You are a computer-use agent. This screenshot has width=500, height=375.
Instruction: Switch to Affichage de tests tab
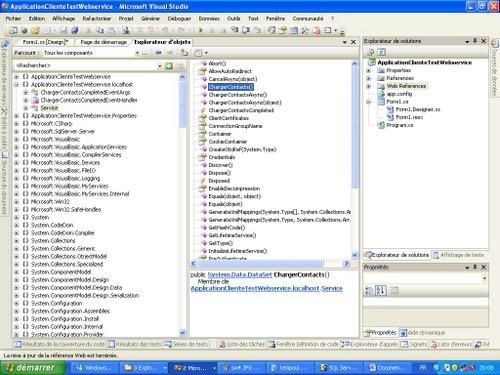[459, 255]
